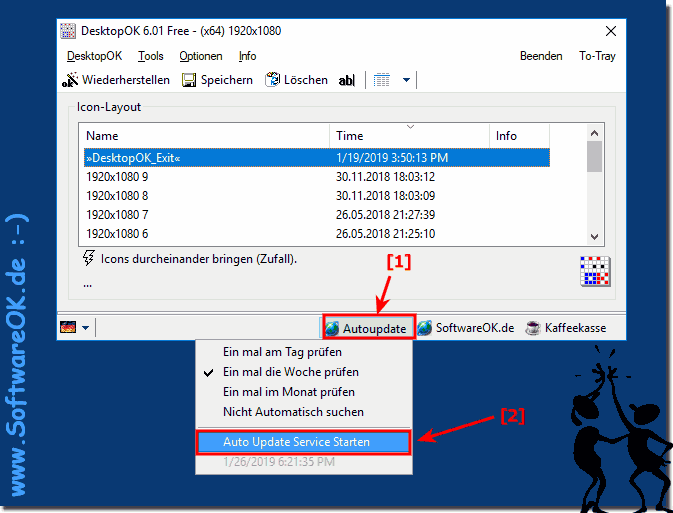This screenshot has height=513, width=673.
Task: Click the Info column header
Action: click(519, 136)
